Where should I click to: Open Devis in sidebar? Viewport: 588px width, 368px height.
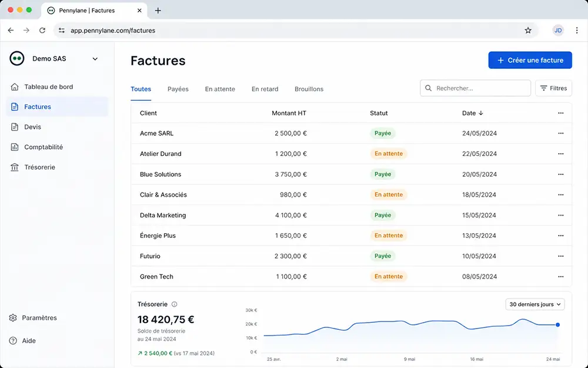click(x=57, y=127)
